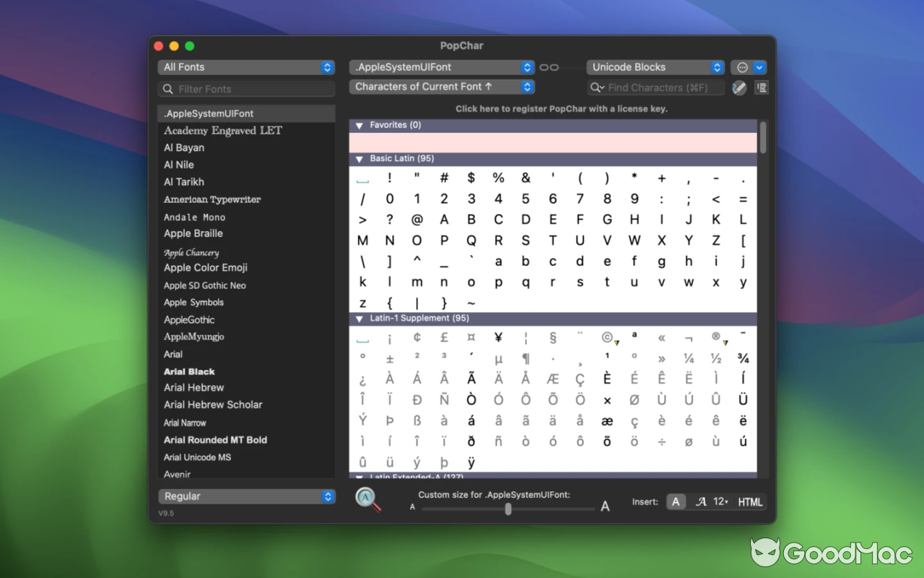Open the character info list view icon
Screen dimensions: 924x578
click(761, 87)
